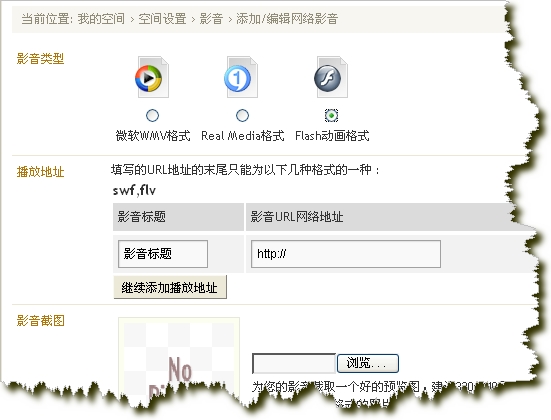Focus the 影音标题 text input field
Viewport: 551px width, 420px height.
coord(163,254)
